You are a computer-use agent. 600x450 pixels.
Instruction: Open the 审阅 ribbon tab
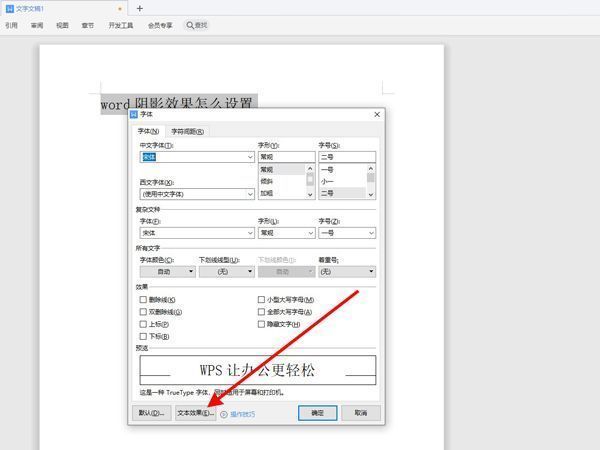[37, 25]
